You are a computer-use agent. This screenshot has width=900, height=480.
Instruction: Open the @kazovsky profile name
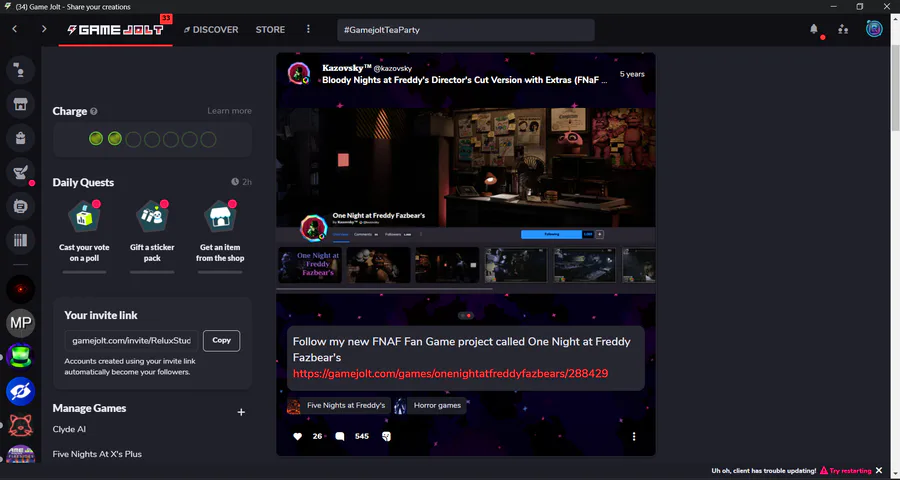(x=393, y=68)
